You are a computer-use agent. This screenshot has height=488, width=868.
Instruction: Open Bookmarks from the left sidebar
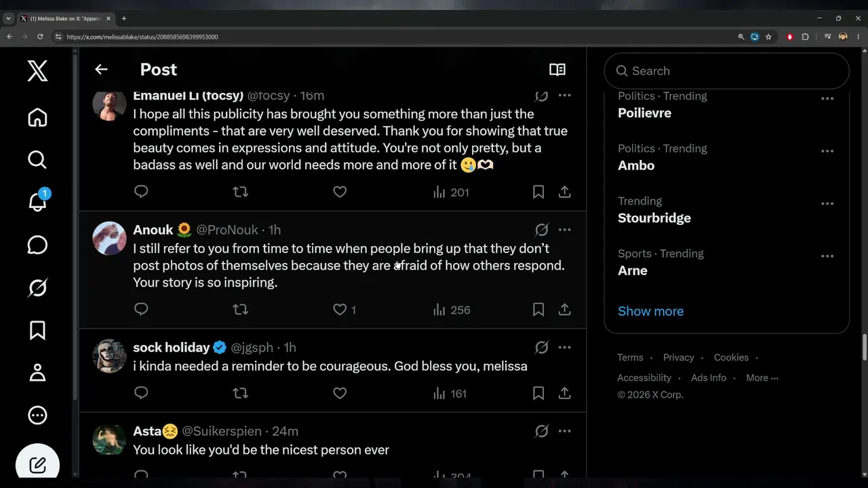(x=37, y=330)
